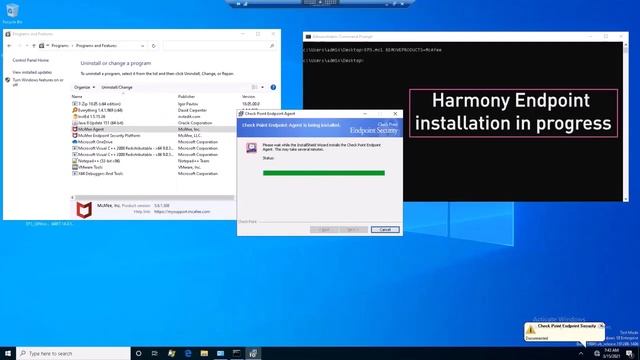Click Type here to search box
The width and height of the screenshot is (640, 360).
(73, 353)
